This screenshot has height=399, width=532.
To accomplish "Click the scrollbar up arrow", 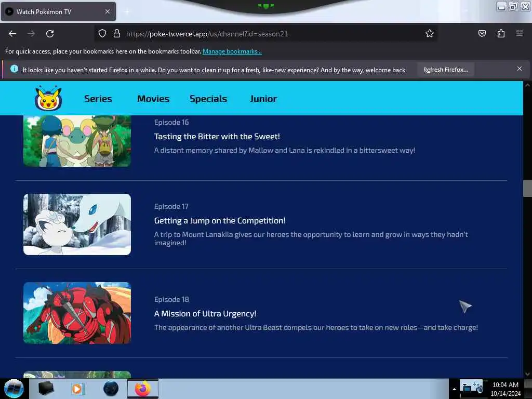I will (x=527, y=85).
